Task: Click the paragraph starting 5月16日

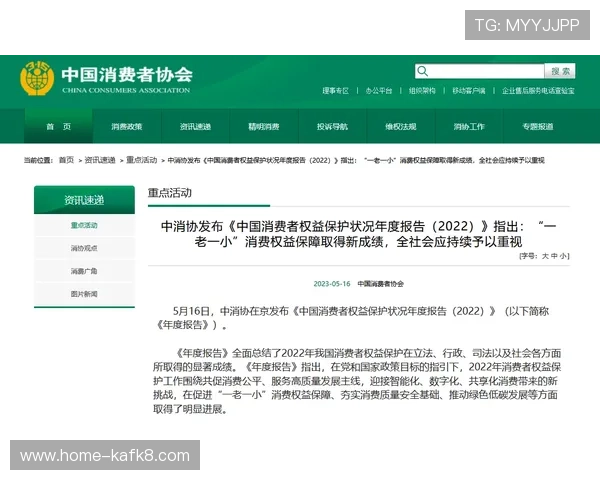Action: [352, 318]
